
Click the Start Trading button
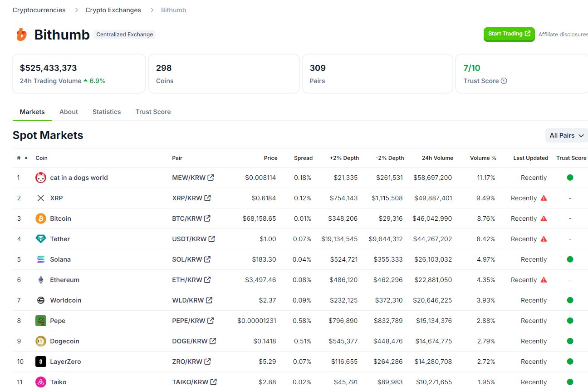click(x=509, y=34)
